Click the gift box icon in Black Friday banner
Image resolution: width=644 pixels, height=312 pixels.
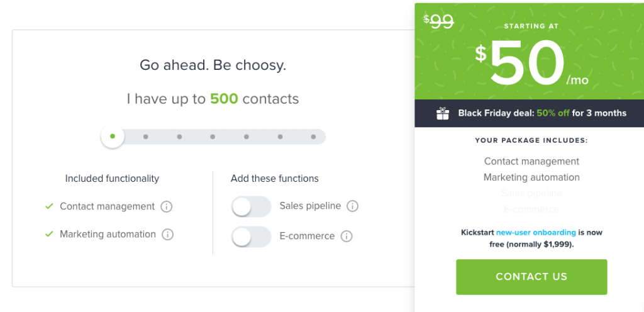tap(443, 113)
